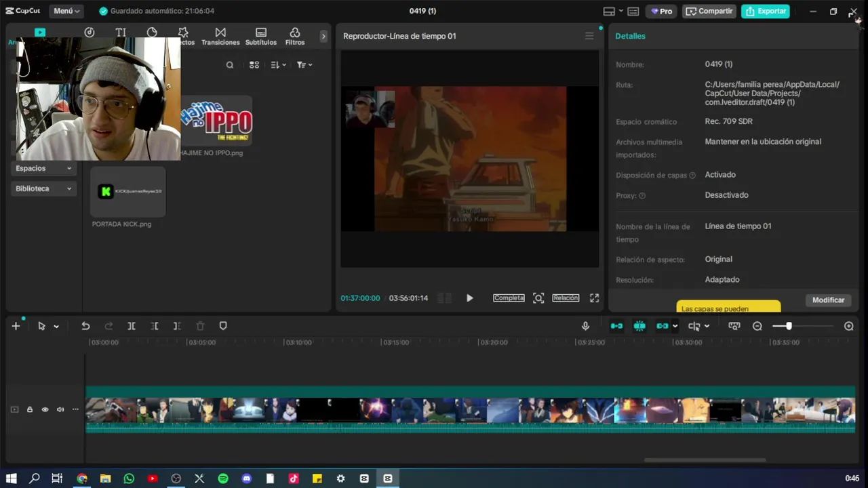Click the Compartir button

click(709, 11)
